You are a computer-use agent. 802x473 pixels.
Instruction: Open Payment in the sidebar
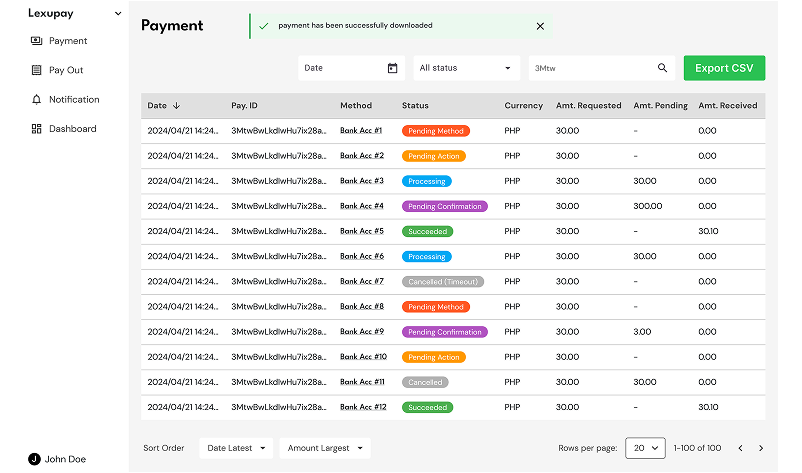coord(68,41)
